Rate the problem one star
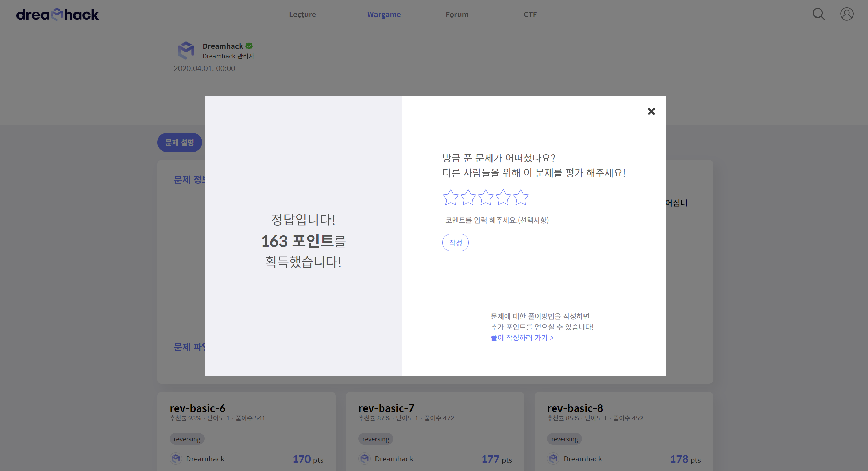 click(x=450, y=198)
